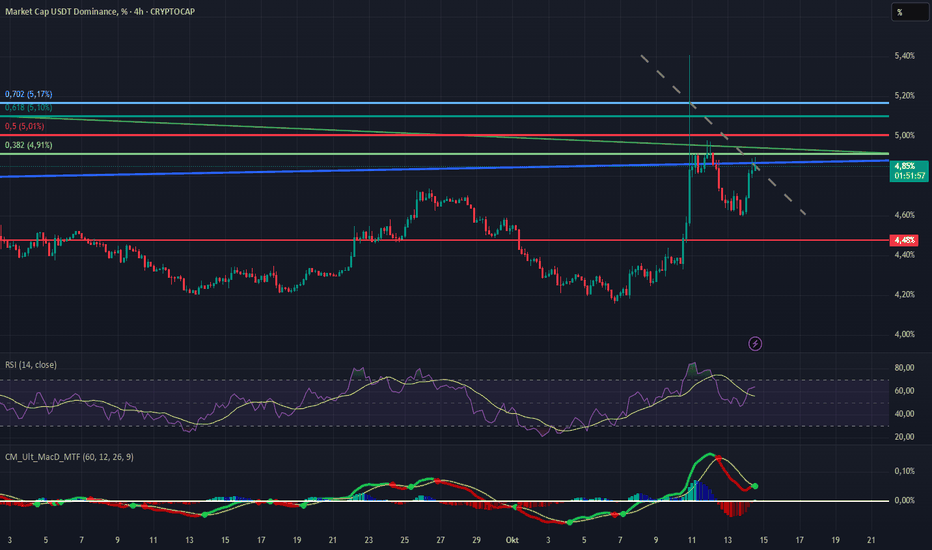Image resolution: width=932 pixels, height=550 pixels.
Task: Select the 0,618 (5,10%) Fibonacci label
Action: pos(29,108)
